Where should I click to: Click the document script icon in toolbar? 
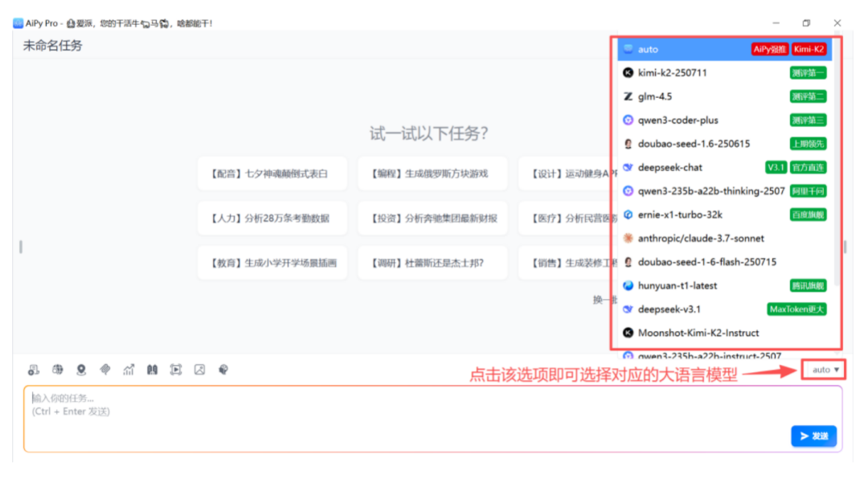34,370
